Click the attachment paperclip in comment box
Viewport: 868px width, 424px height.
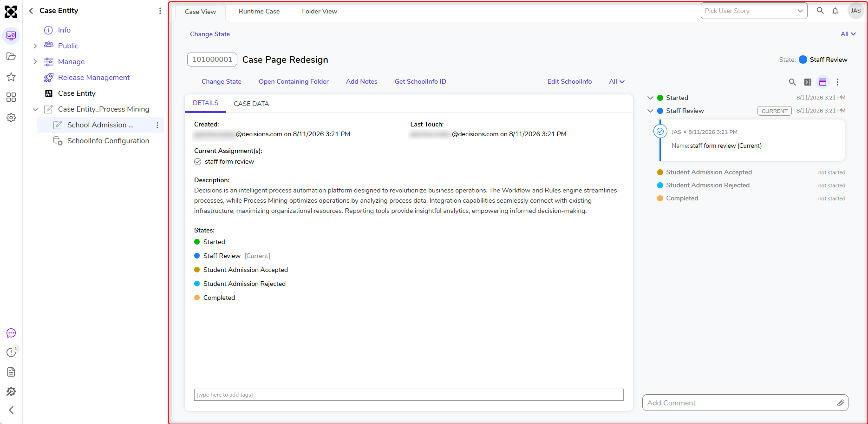[841, 403]
